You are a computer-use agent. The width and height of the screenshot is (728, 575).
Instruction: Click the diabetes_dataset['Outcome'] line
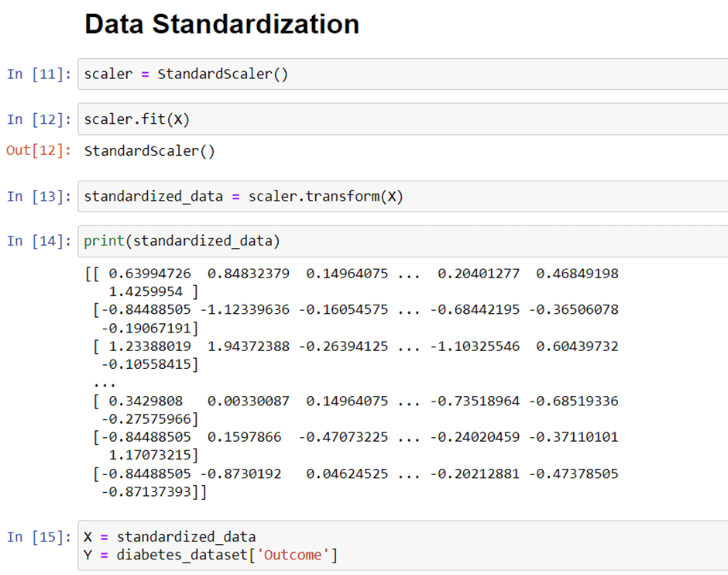pos(211,555)
